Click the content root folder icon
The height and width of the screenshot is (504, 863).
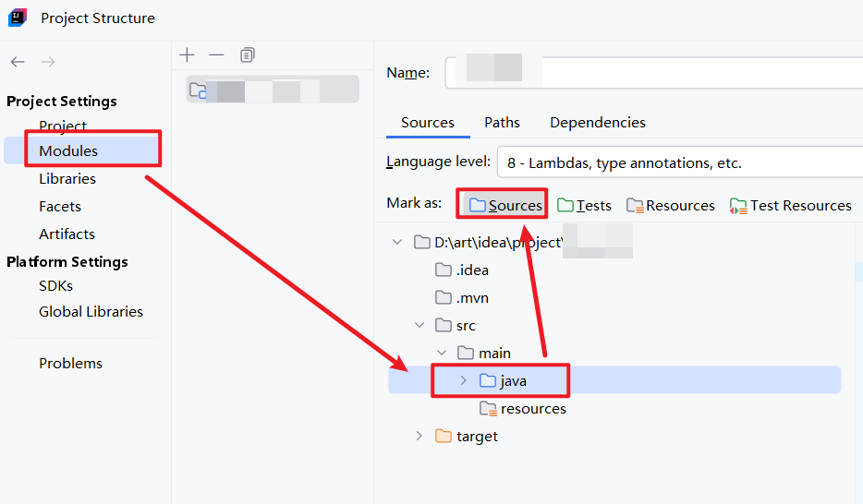[x=422, y=242]
